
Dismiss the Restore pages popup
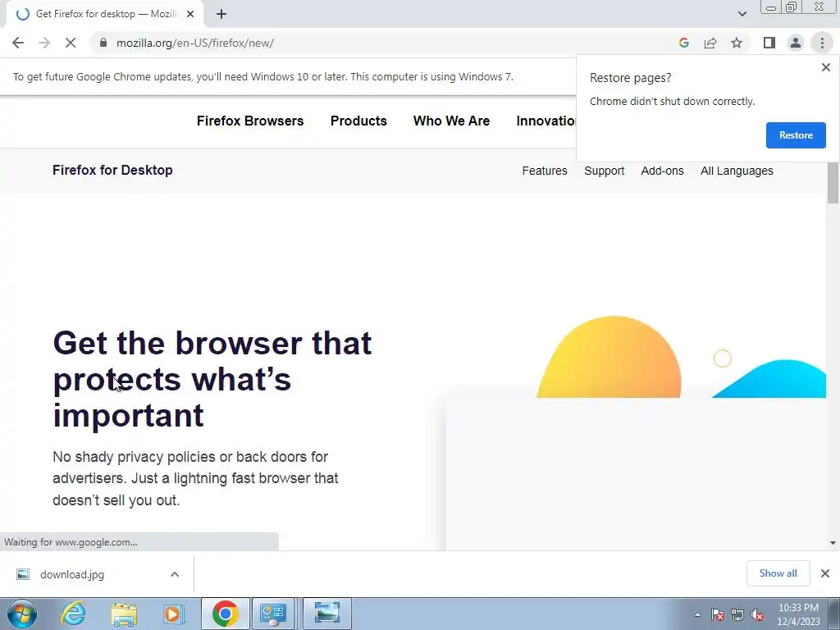point(825,67)
